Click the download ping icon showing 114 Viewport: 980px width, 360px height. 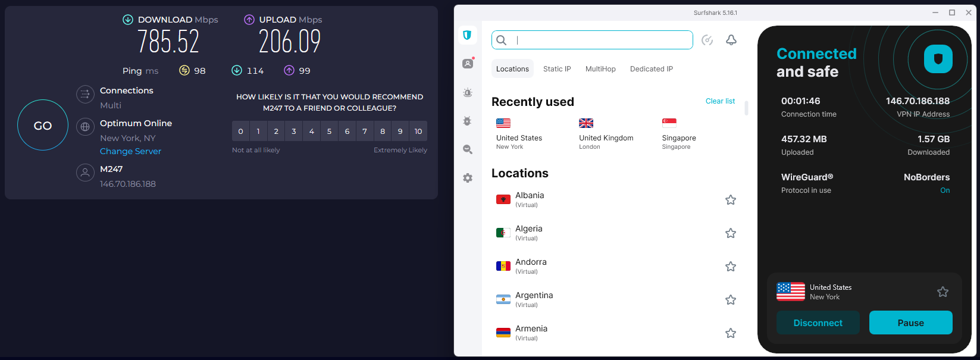click(237, 70)
